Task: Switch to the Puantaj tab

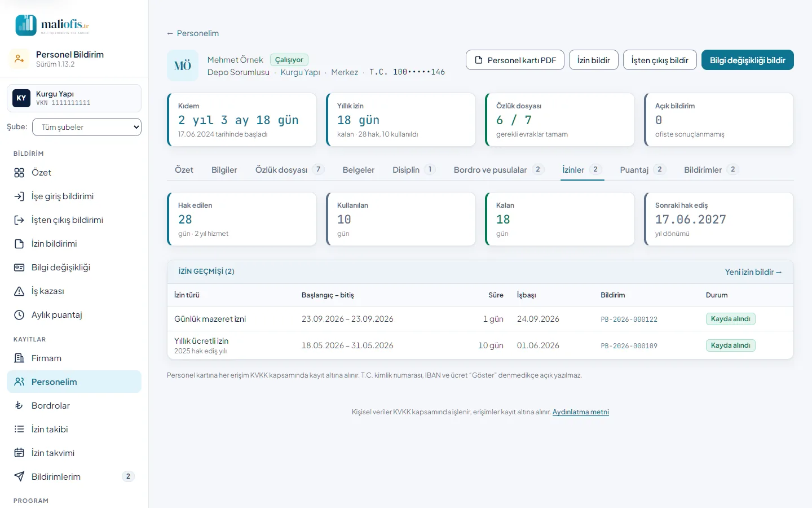Action: click(x=643, y=170)
